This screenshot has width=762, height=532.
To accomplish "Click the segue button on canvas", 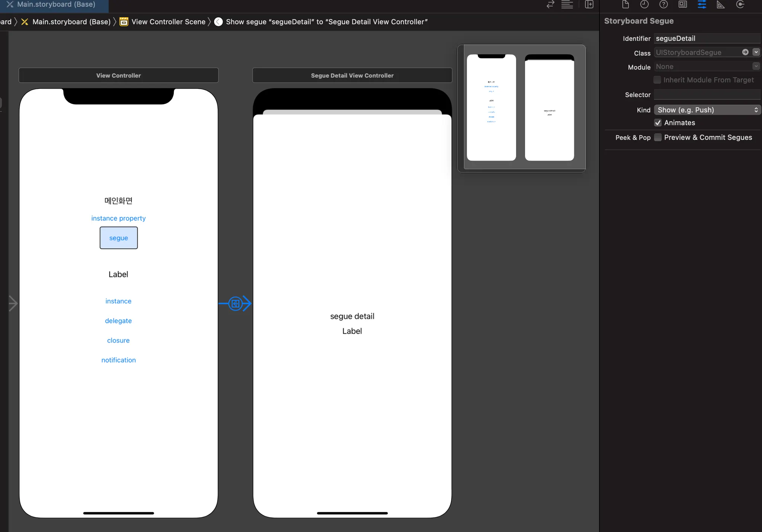I will [x=118, y=238].
